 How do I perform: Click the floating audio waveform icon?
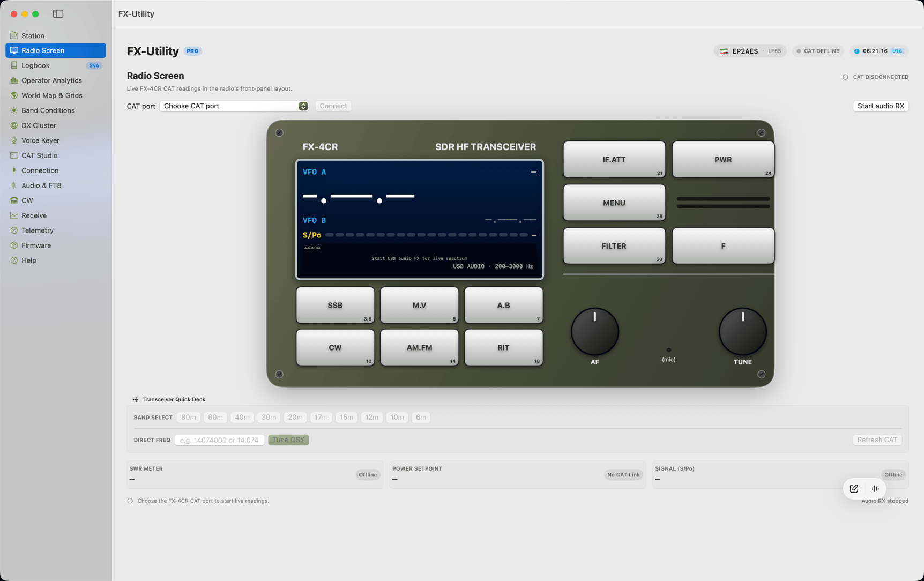(875, 489)
